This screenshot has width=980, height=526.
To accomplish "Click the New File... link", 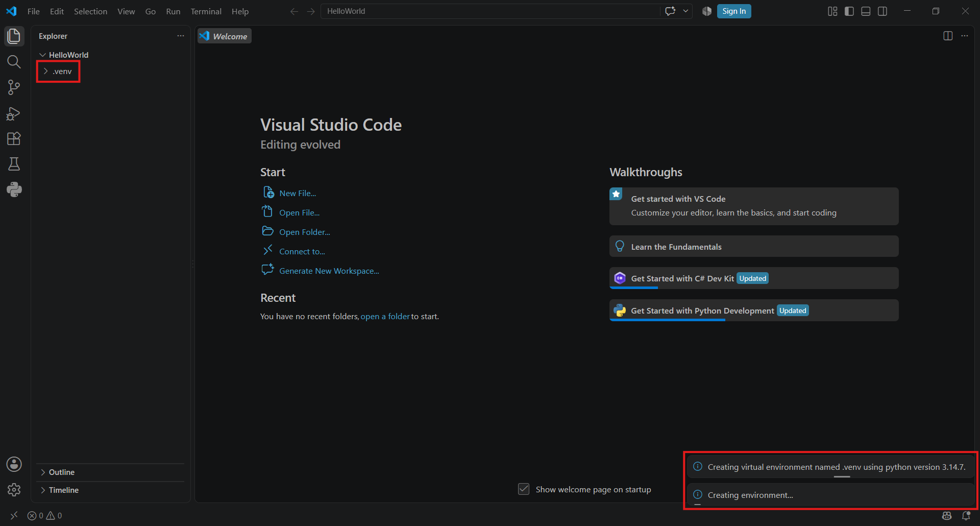I will pyautogui.click(x=298, y=193).
